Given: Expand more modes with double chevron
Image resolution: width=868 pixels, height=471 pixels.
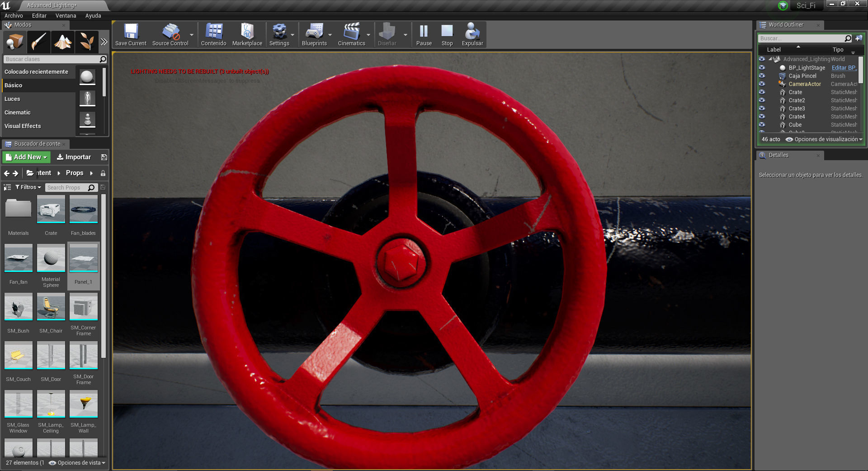Looking at the screenshot, I should click(x=104, y=42).
